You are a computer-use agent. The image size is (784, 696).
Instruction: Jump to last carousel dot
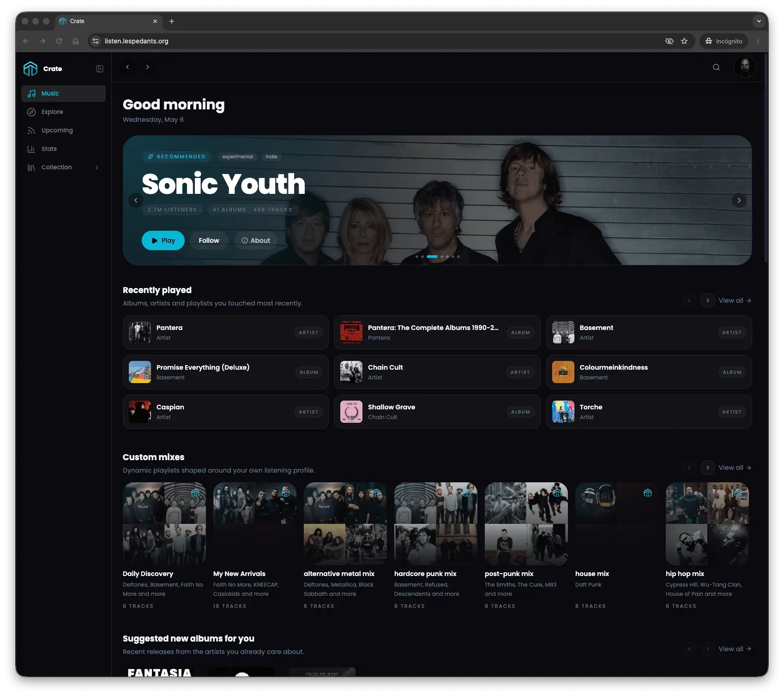coord(458,257)
